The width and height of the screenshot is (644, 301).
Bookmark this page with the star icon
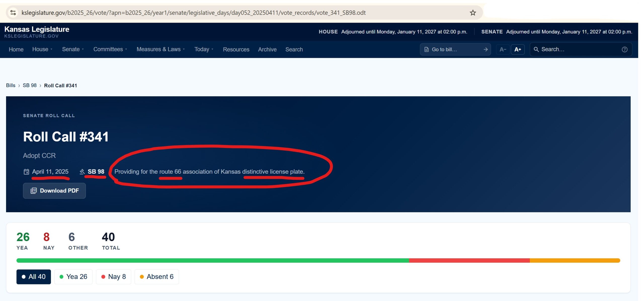(x=473, y=13)
